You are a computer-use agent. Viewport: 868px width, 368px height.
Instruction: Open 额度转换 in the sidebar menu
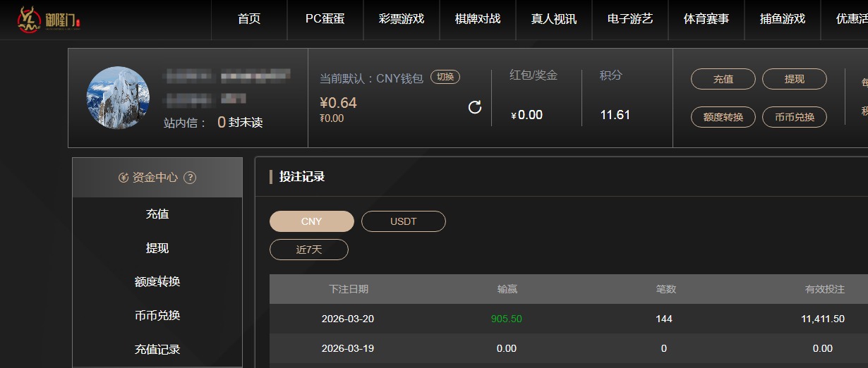click(157, 282)
